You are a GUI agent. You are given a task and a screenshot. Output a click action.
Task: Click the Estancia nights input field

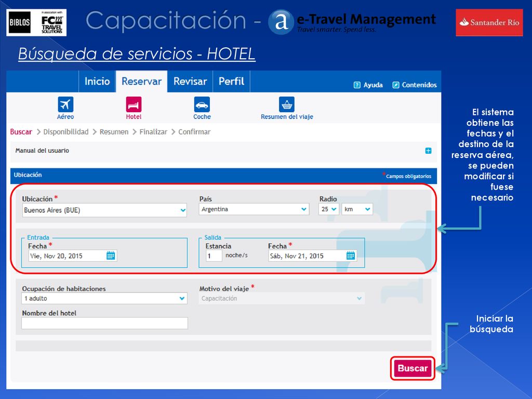[x=214, y=256]
